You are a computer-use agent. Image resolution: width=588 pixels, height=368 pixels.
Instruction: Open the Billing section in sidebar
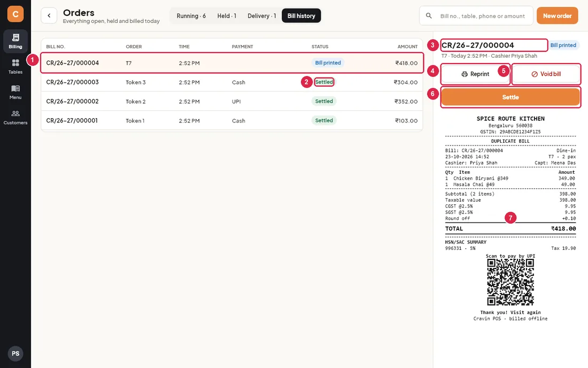16,41
